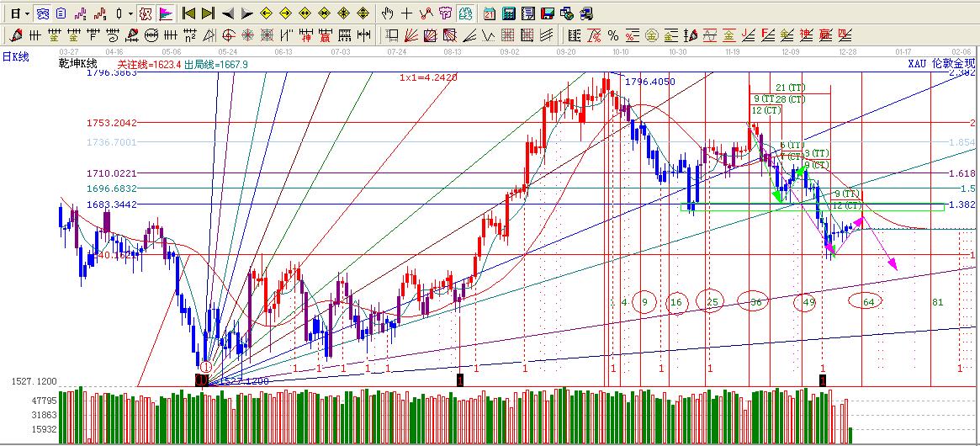Viewport: 980px width, 446px height.
Task: Click the save floppy disk icon
Action: point(547,13)
